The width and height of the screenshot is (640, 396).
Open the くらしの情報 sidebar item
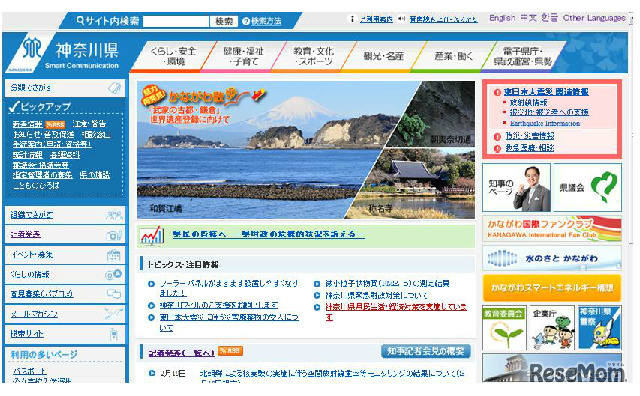click(x=65, y=274)
